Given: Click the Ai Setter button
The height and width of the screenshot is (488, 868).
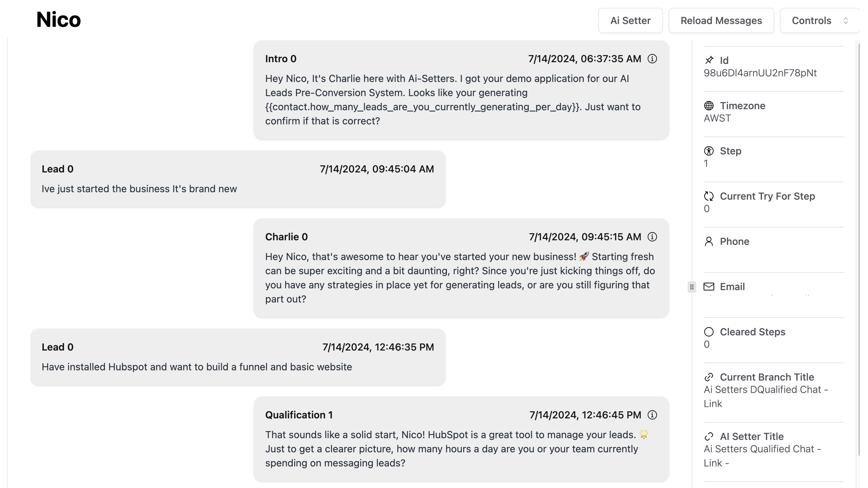Looking at the screenshot, I should pos(630,20).
